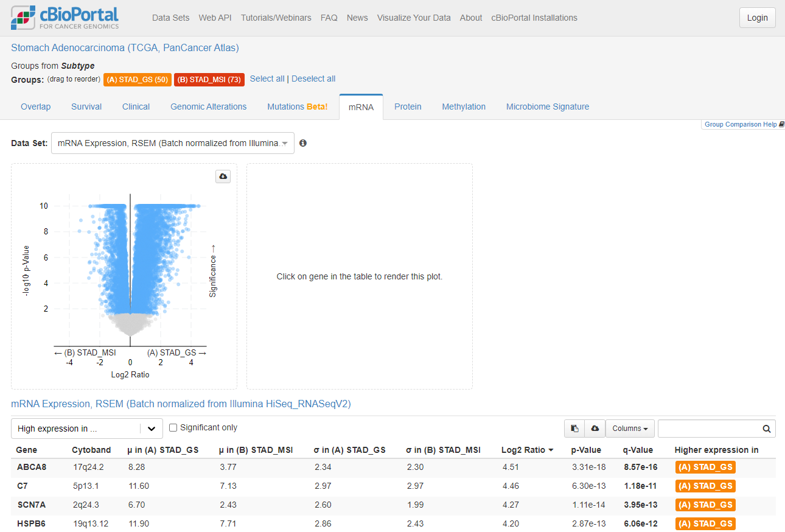Click the search magnifier icon

767,429
